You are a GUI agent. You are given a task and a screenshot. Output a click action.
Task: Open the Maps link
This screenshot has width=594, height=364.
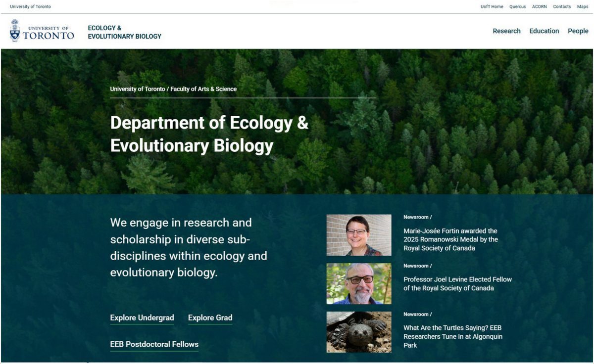pyautogui.click(x=584, y=6)
